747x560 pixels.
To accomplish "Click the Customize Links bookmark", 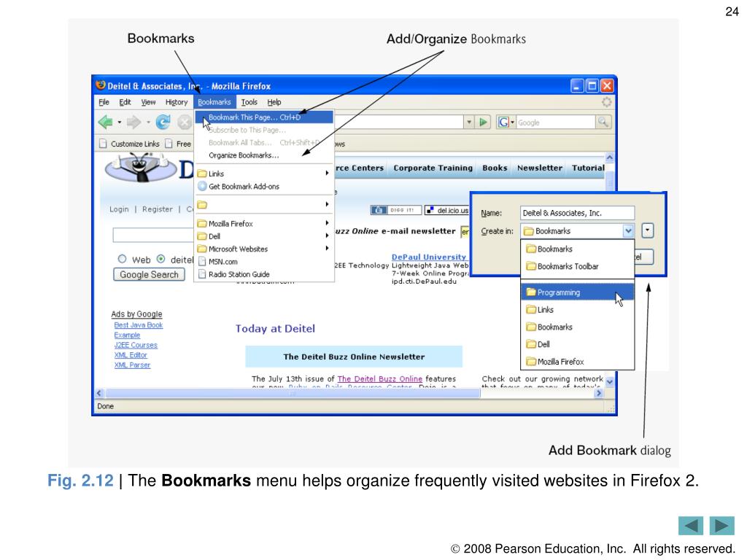I will click(130, 144).
